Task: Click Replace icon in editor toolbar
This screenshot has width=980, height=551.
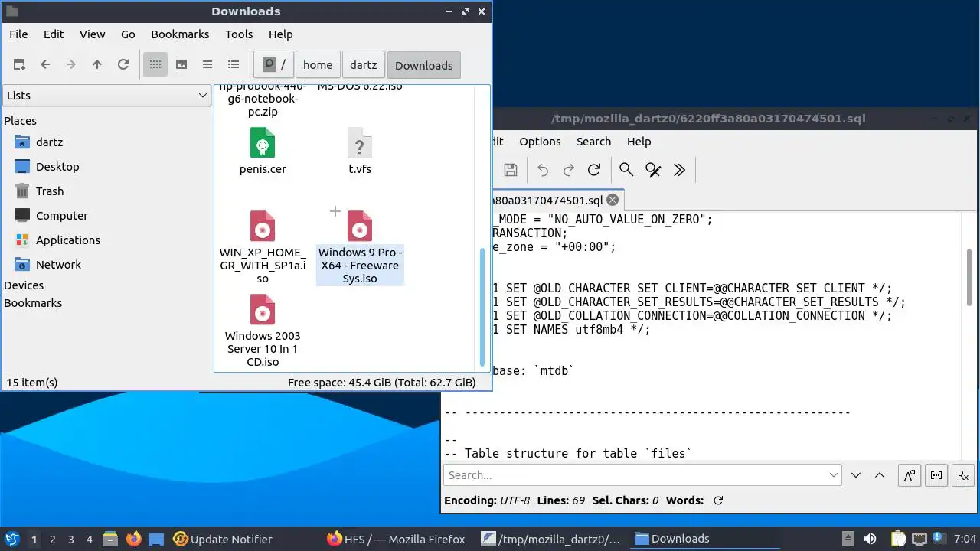Action: [653, 170]
